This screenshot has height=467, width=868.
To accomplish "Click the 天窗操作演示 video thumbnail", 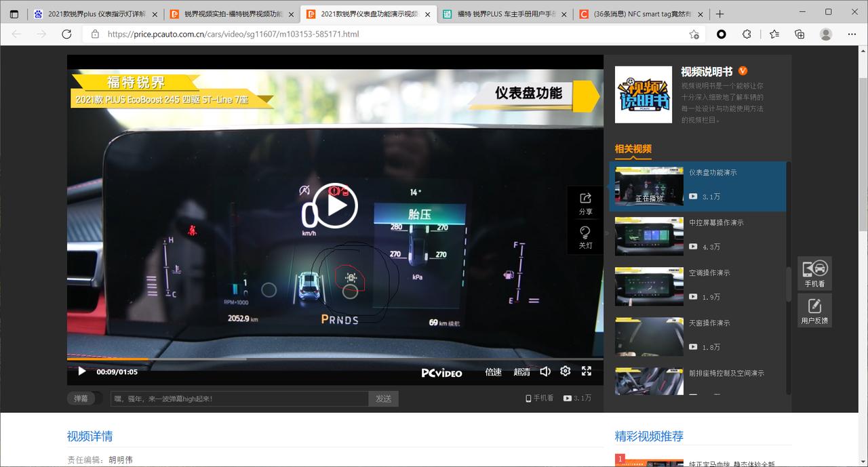I will click(x=649, y=336).
